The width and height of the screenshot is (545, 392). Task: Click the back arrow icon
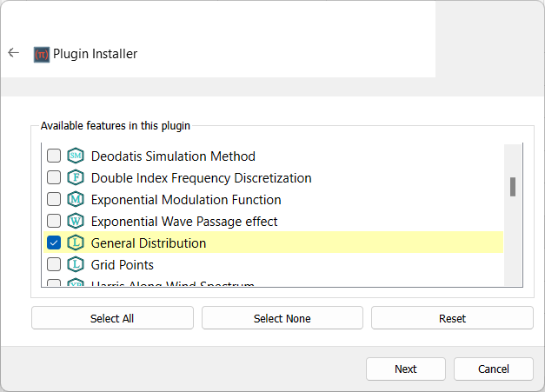[x=13, y=53]
